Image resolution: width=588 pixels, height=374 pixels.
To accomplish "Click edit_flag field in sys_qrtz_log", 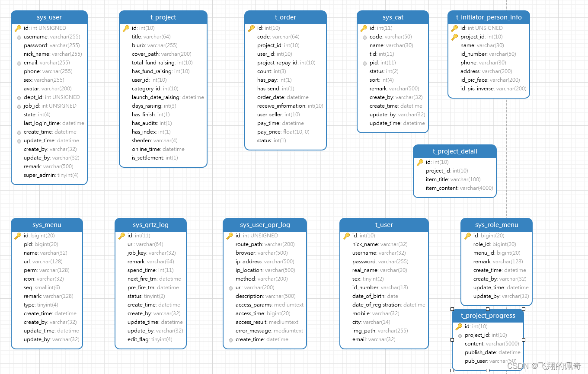I will 150,339.
